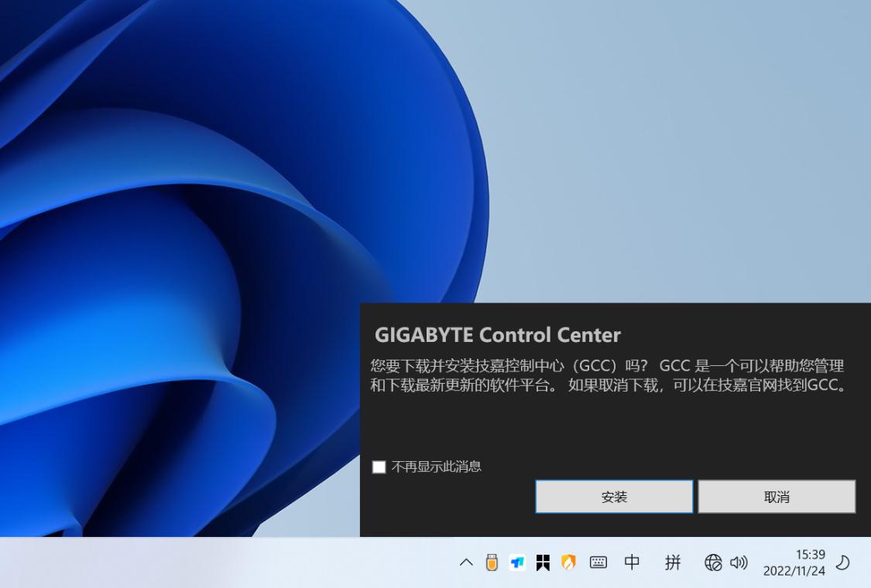This screenshot has height=588, width=871.
Task: Toggle the 中 input language indicator
Action: 632,562
